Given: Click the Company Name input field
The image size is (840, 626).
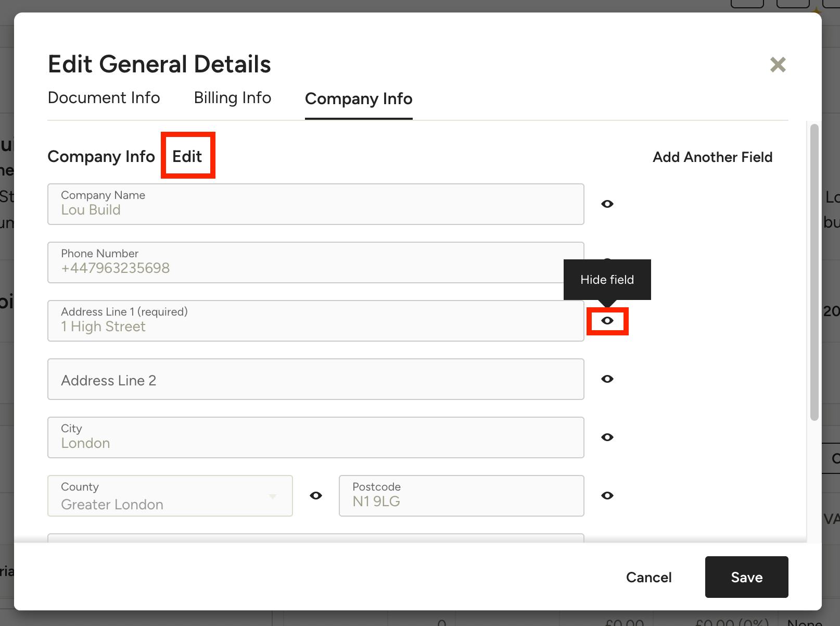Looking at the screenshot, I should click(x=316, y=204).
